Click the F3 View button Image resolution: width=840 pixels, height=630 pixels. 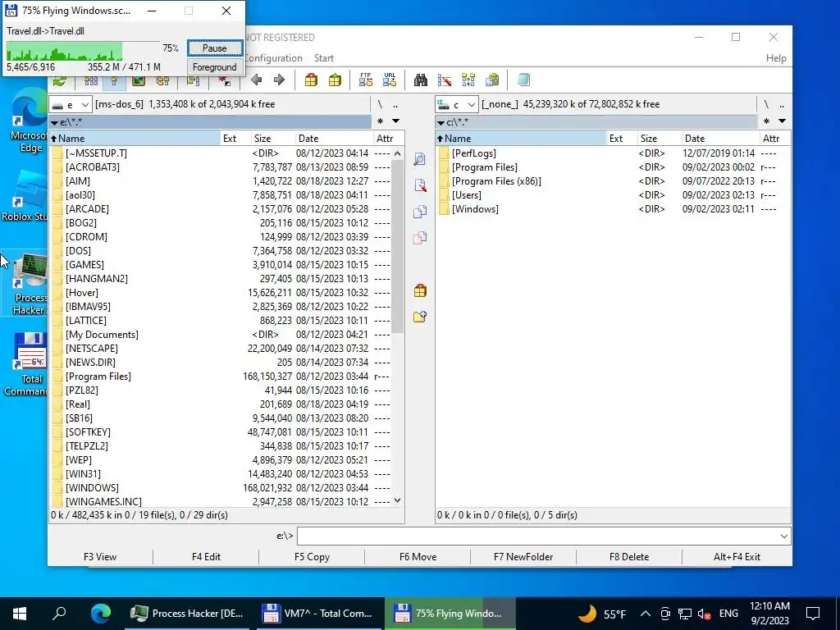(100, 557)
